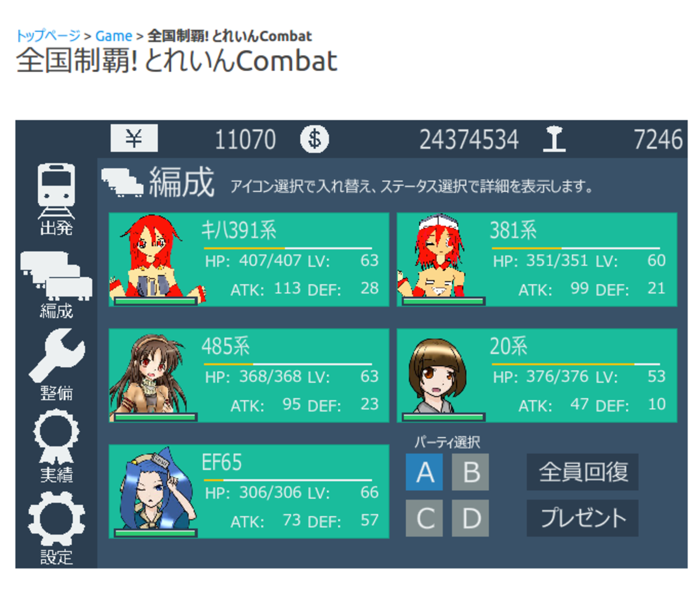This screenshot has height=590, width=700.
Task: Click the プレゼント button
Action: coord(583,518)
